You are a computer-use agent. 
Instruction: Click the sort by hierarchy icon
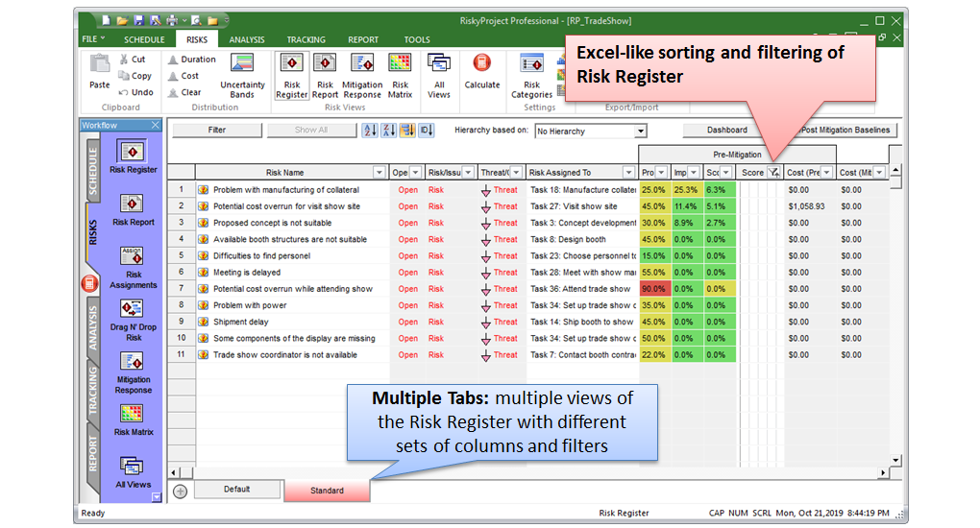point(407,130)
